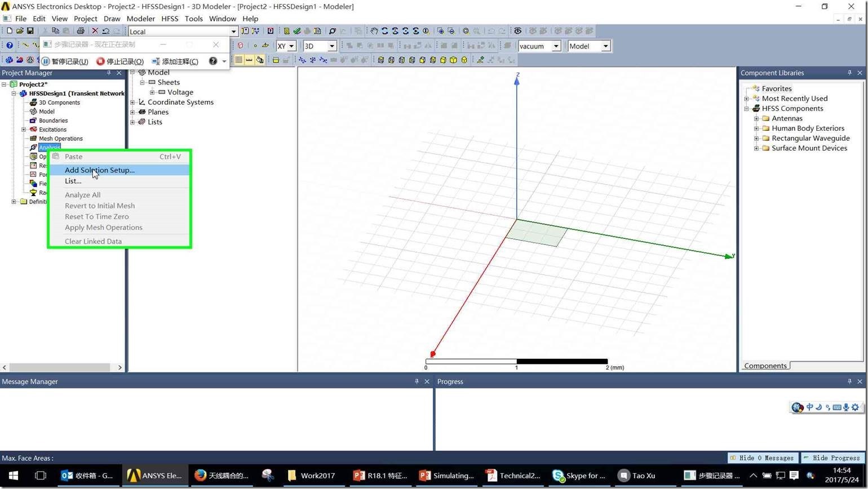Screen dimensions: 868x489
Task: Click the Validate green checkmark icon
Action: (296, 31)
